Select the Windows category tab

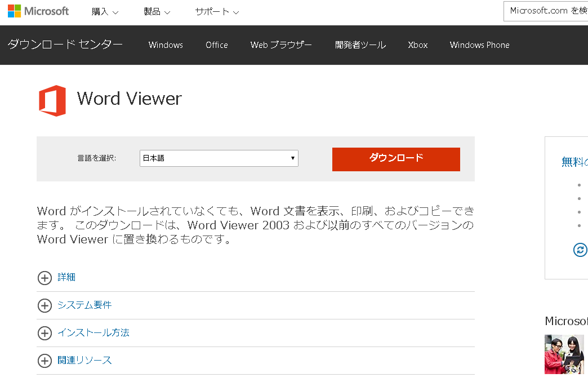pyautogui.click(x=166, y=45)
